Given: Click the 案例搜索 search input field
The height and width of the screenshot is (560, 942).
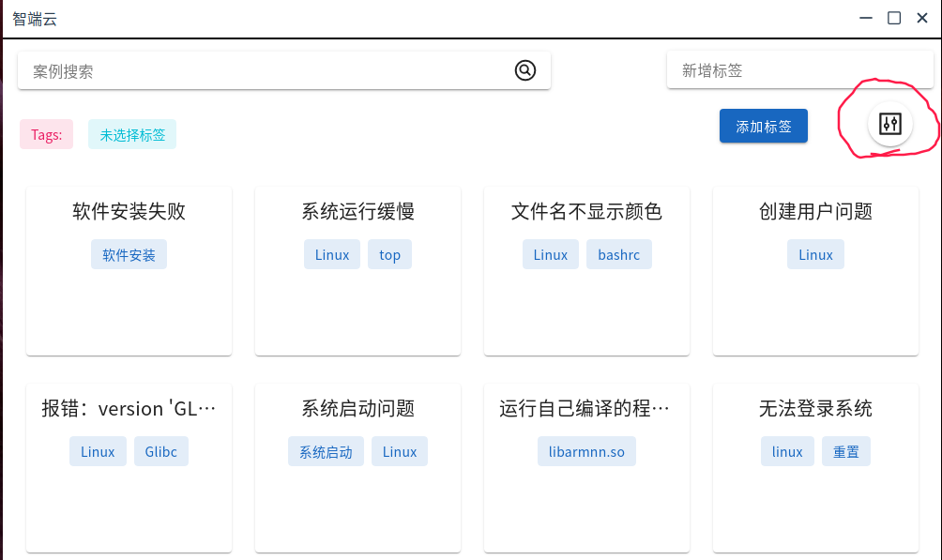Looking at the screenshot, I should tap(267, 71).
